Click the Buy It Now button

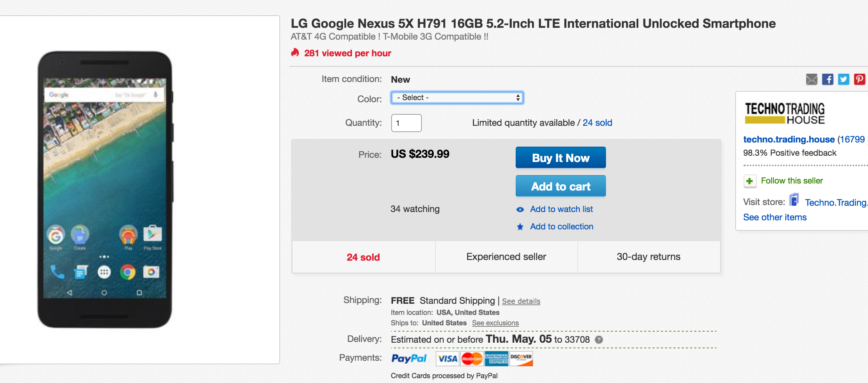tap(560, 157)
